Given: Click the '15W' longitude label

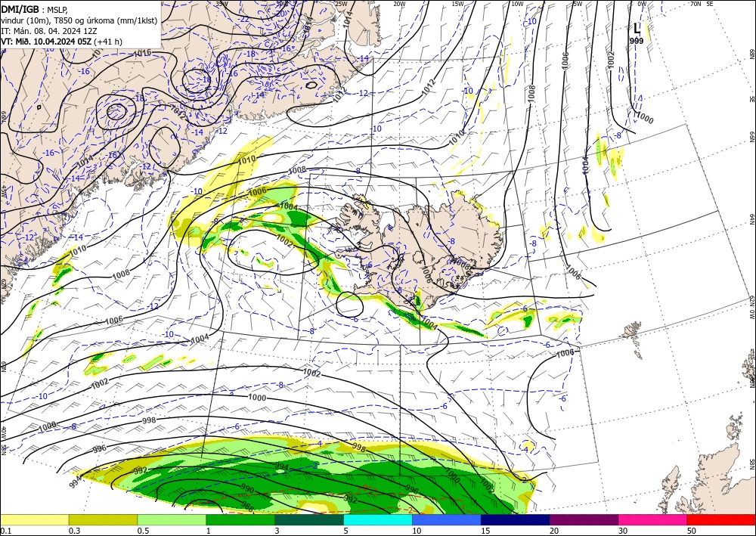Looking at the screenshot, I should [x=457, y=4].
